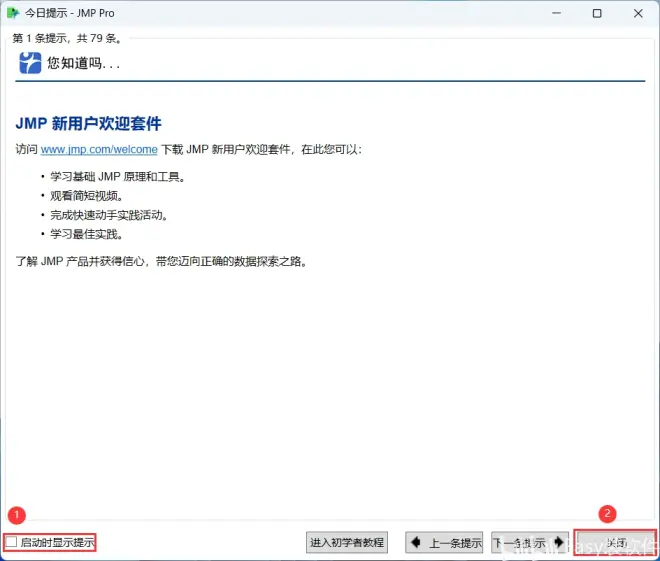
Task: Click the bullet 学习基础 JMP 原理和工具
Action: coord(117,176)
